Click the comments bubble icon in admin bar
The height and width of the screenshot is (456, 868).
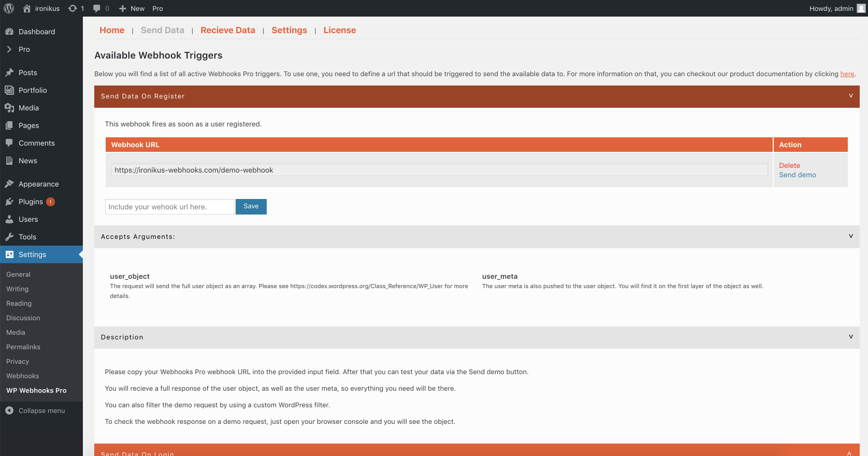coord(97,8)
